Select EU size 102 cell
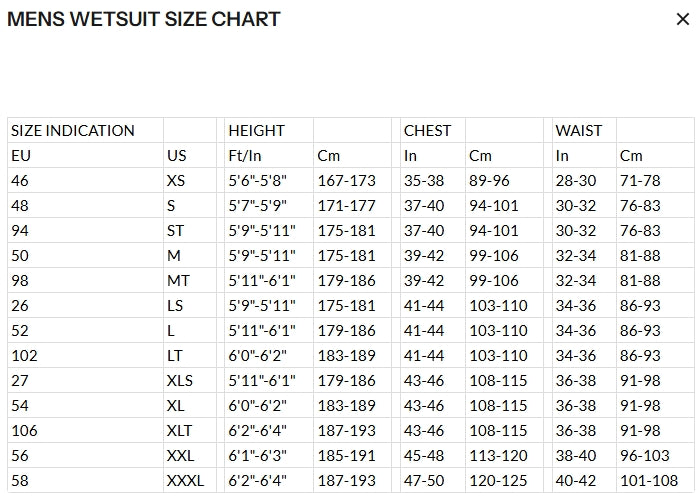This screenshot has height=500, width=699. [x=86, y=355]
